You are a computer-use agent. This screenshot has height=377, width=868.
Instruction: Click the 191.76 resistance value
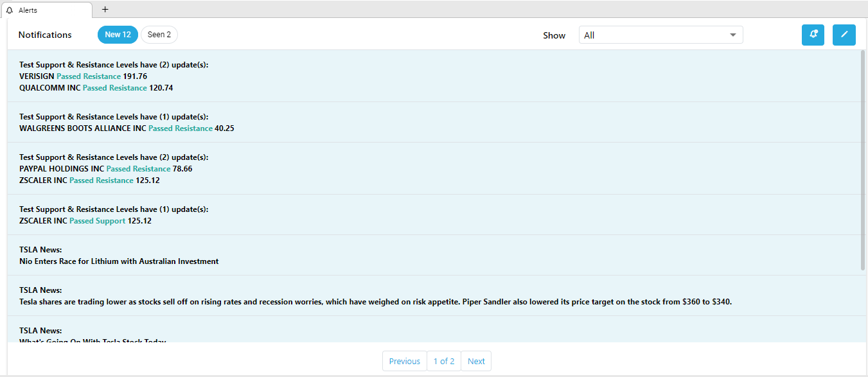coord(135,76)
